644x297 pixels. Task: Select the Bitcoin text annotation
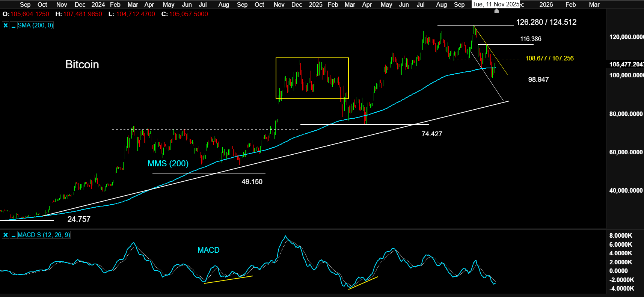[x=82, y=65]
